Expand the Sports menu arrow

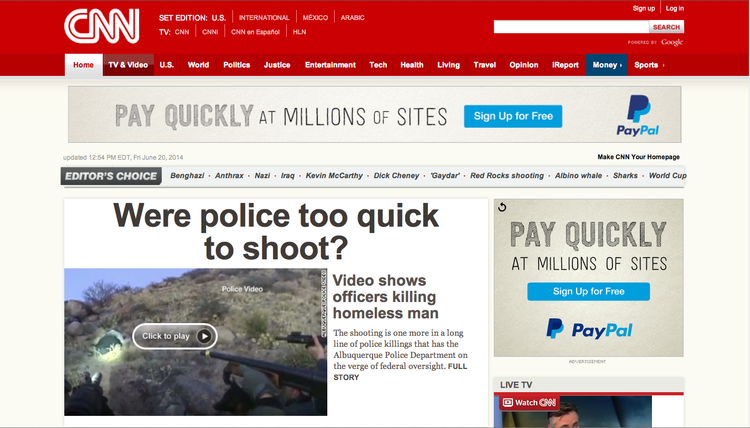click(663, 65)
